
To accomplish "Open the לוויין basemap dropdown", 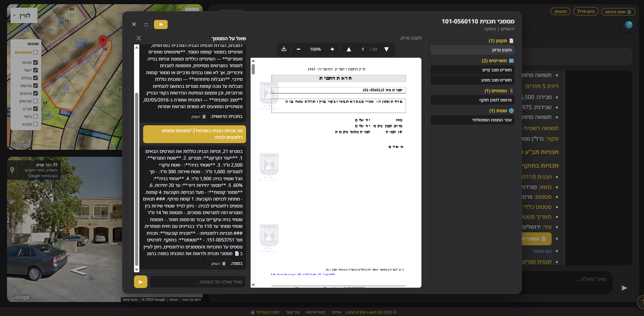I will coord(23,15).
